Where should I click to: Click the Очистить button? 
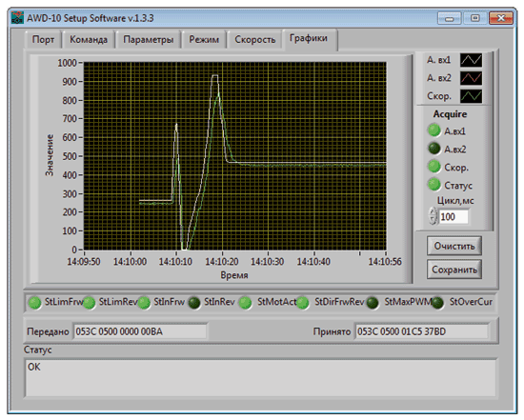pyautogui.click(x=454, y=246)
